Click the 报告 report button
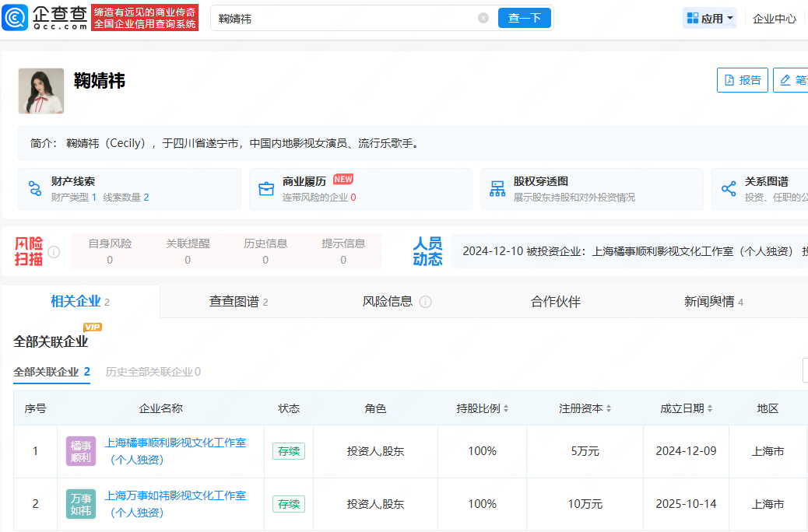Image resolution: width=808 pixels, height=532 pixels. (x=742, y=80)
